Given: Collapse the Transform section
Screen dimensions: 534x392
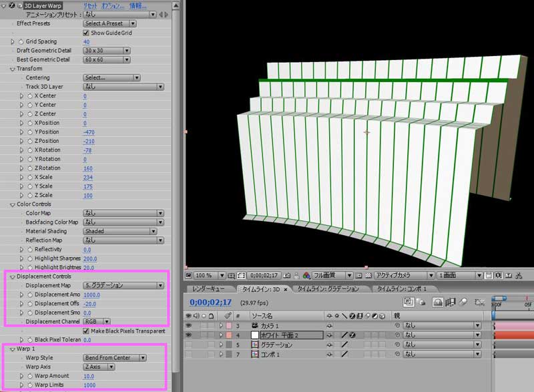Looking at the screenshot, I should tap(13, 69).
